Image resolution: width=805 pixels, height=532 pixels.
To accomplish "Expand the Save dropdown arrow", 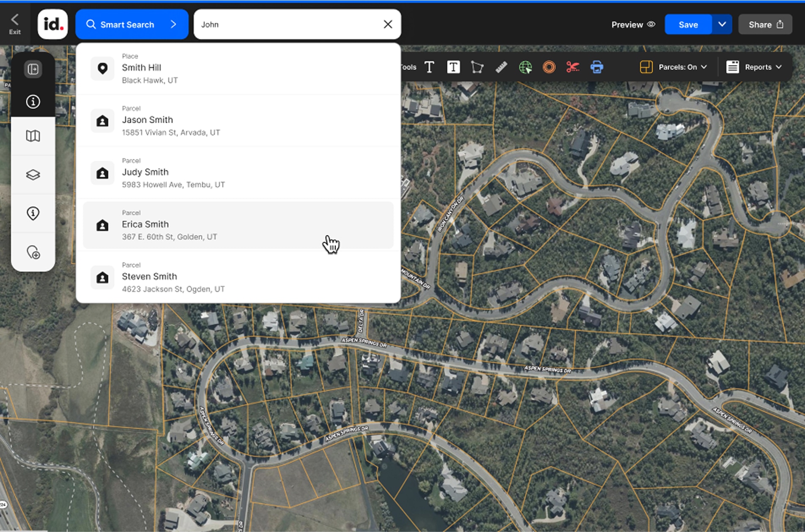I will click(722, 25).
